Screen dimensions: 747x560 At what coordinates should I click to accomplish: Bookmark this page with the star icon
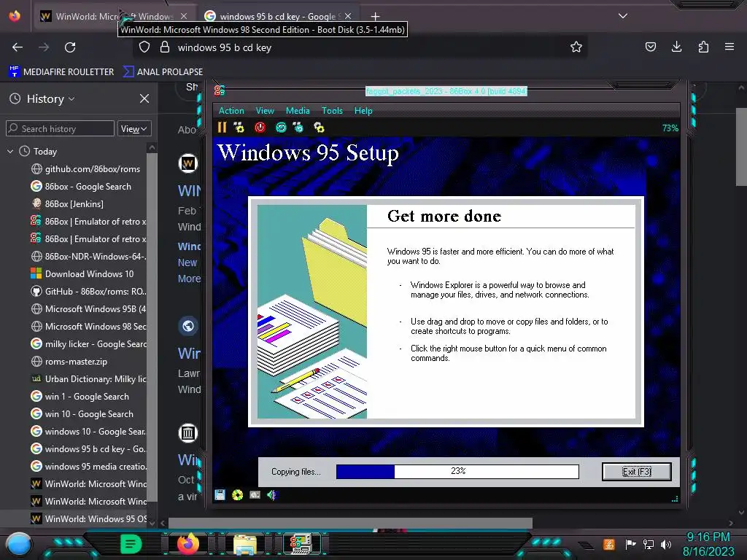(576, 47)
